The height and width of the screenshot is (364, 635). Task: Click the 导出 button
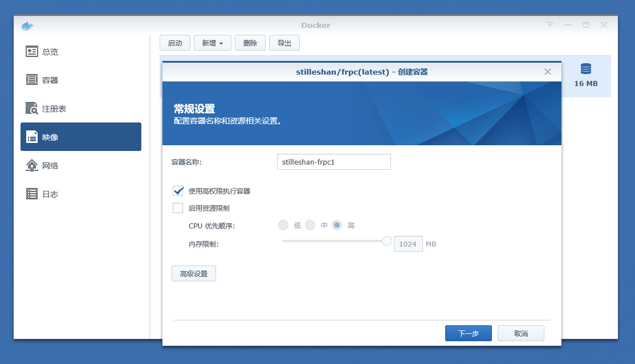point(284,43)
